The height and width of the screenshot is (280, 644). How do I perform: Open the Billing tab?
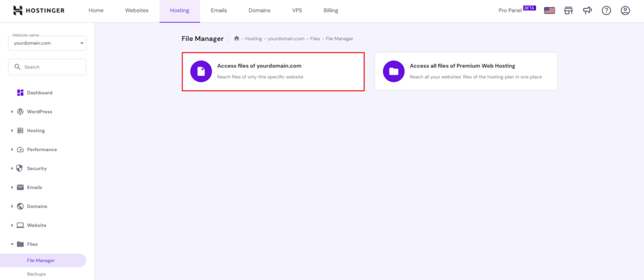(x=330, y=11)
